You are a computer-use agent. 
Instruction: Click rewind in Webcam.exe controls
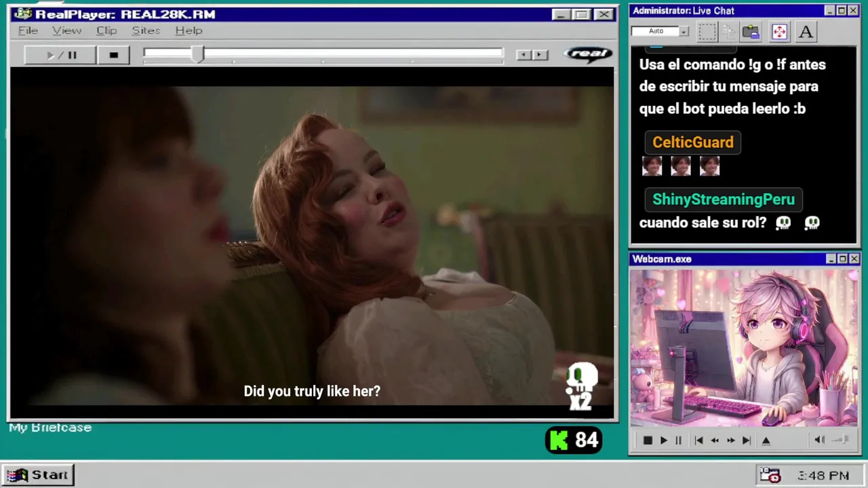pos(715,441)
